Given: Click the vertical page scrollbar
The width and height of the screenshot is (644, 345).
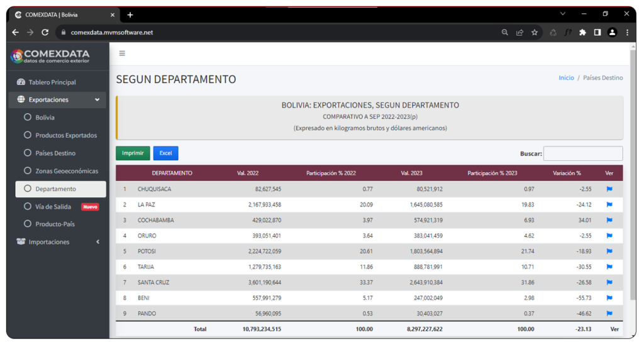Looking at the screenshot, I should tap(633, 189).
